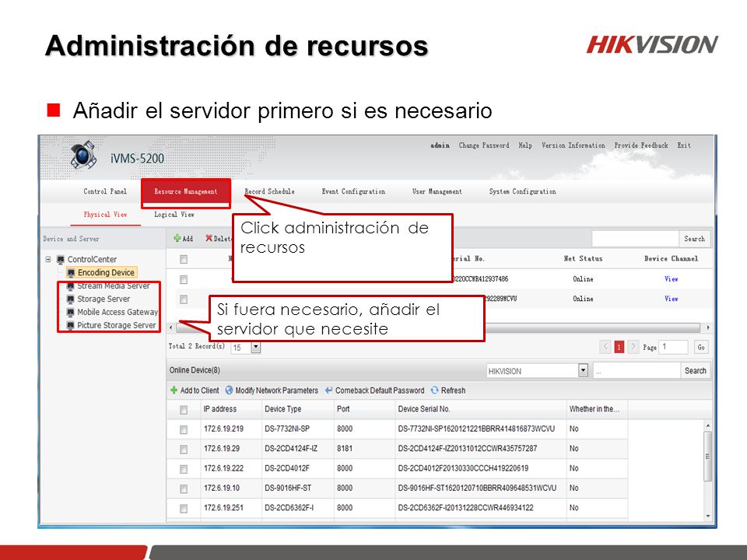The width and height of the screenshot is (747, 560).
Task: Click the Go page button
Action: click(x=701, y=347)
